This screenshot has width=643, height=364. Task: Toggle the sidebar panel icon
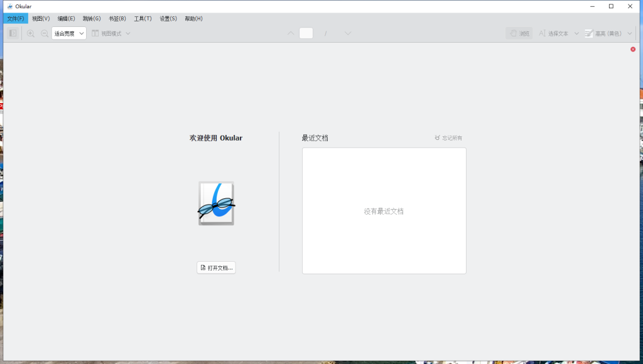13,33
